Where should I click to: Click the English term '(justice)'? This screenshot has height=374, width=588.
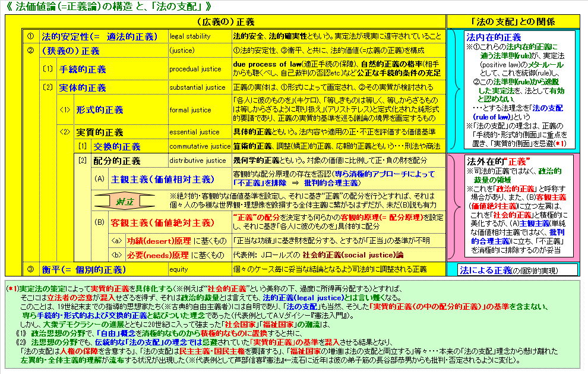click(182, 51)
